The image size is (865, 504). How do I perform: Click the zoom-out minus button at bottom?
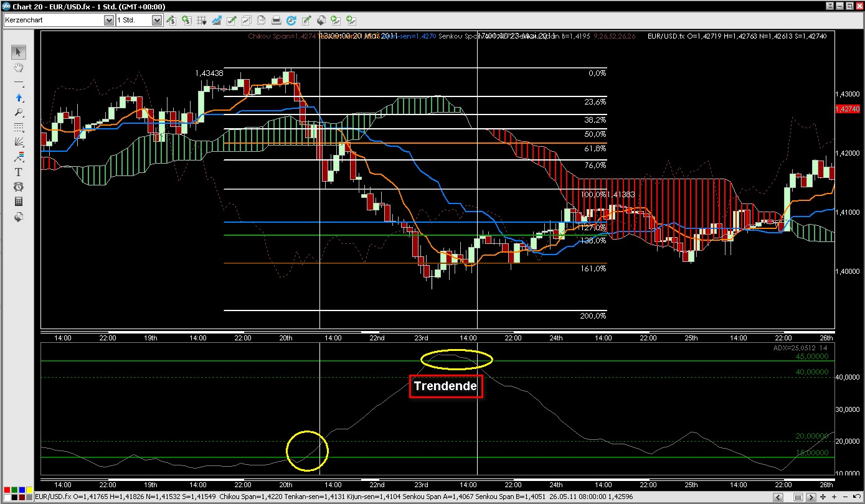click(845, 497)
